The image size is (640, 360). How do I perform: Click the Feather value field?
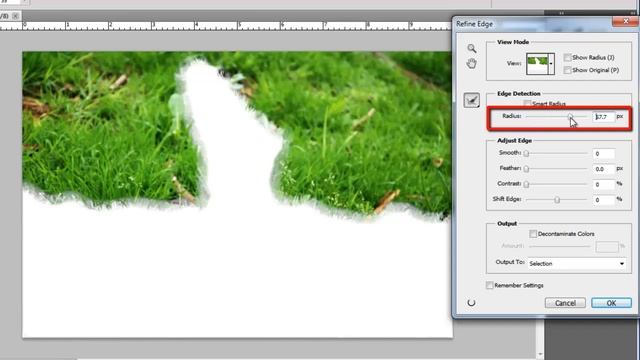click(604, 169)
